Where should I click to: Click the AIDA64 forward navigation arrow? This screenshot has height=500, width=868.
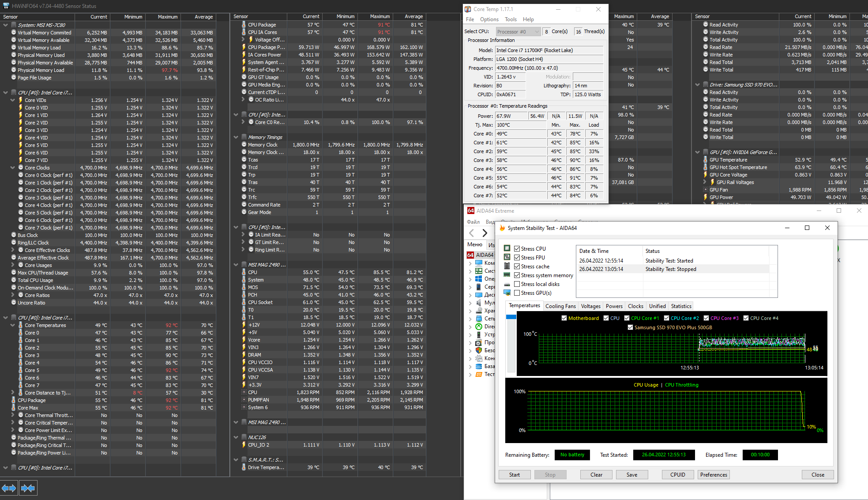click(x=485, y=233)
